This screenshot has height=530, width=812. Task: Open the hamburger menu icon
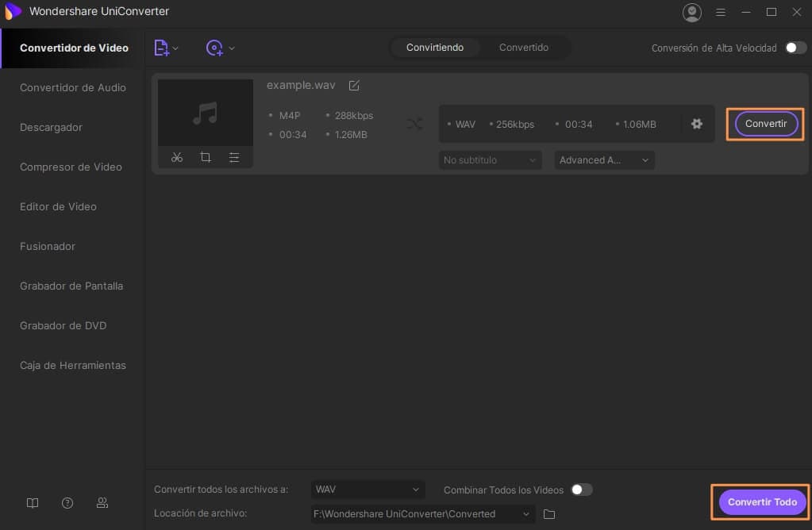pyautogui.click(x=721, y=12)
